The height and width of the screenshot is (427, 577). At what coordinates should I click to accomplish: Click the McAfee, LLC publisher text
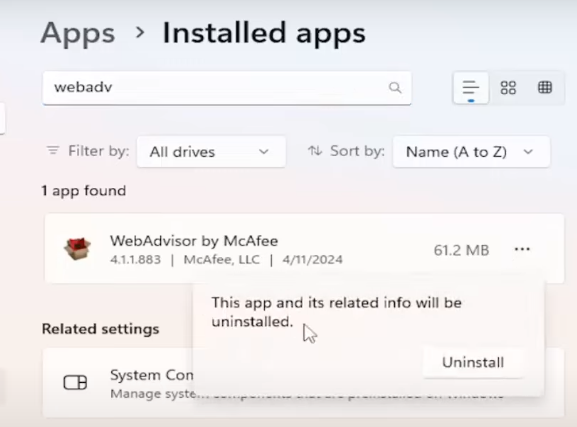pos(222,260)
